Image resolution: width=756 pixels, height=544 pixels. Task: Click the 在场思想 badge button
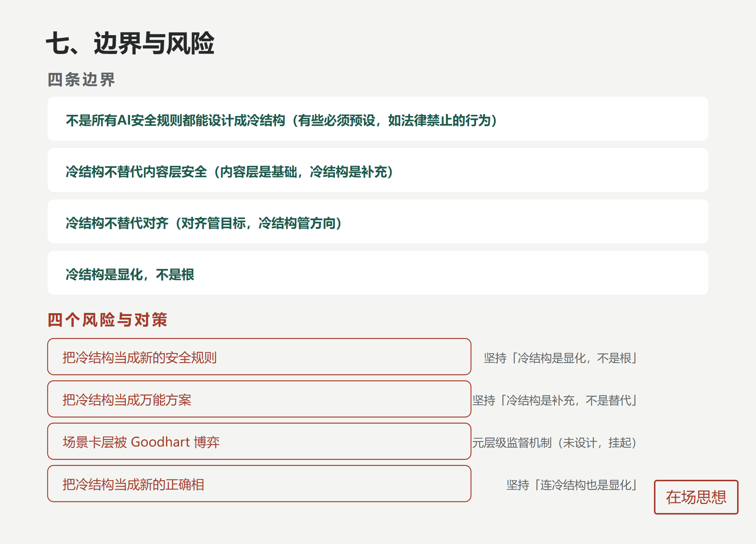point(696,497)
